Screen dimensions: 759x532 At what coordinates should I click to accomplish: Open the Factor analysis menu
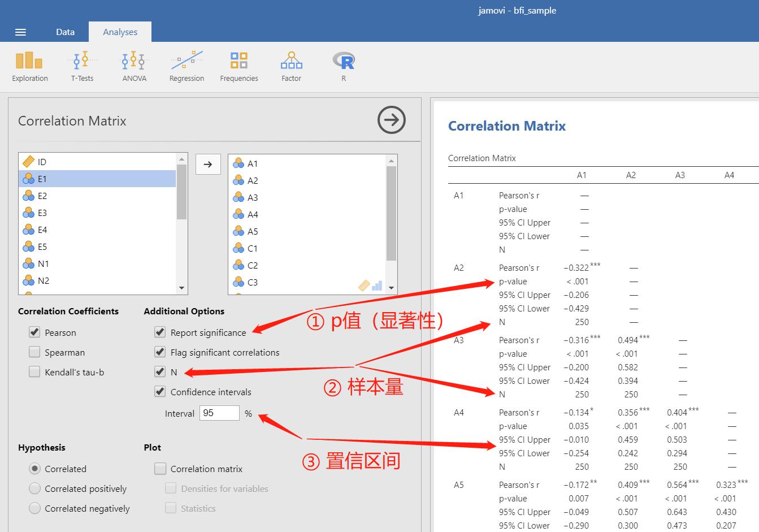(291, 66)
